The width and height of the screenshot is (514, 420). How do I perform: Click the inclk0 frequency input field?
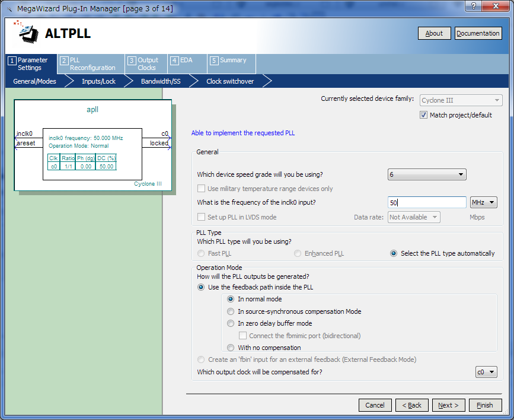pos(427,202)
